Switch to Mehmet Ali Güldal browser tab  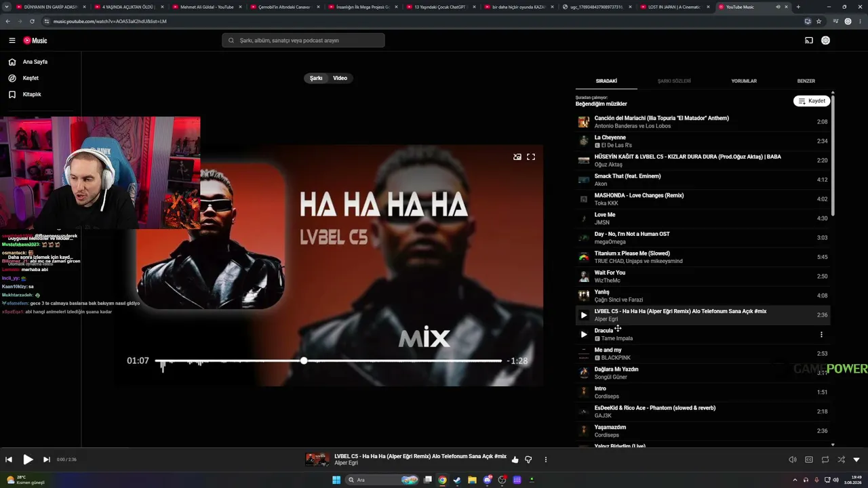pos(207,7)
